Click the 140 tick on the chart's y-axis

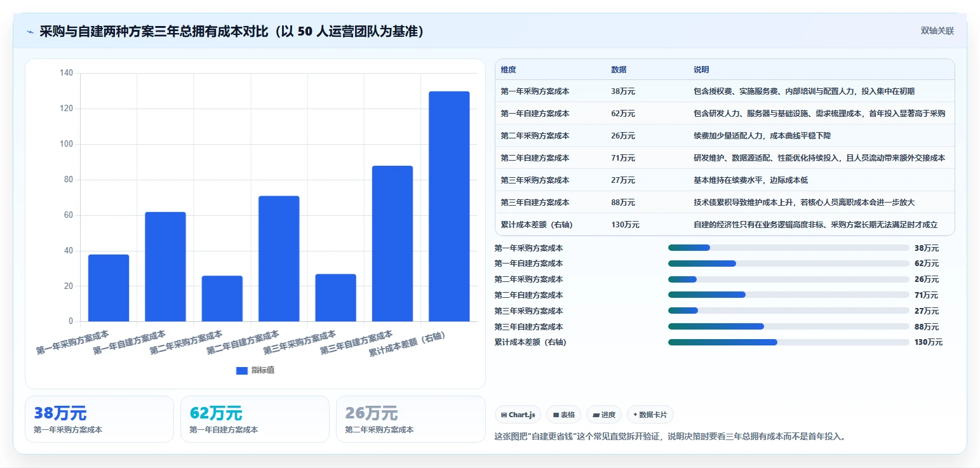pyautogui.click(x=67, y=73)
